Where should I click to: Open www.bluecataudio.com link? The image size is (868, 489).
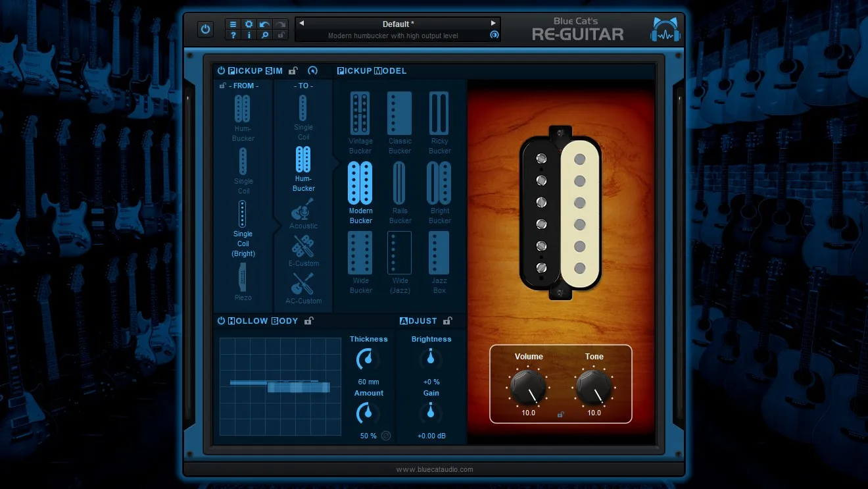(x=435, y=469)
